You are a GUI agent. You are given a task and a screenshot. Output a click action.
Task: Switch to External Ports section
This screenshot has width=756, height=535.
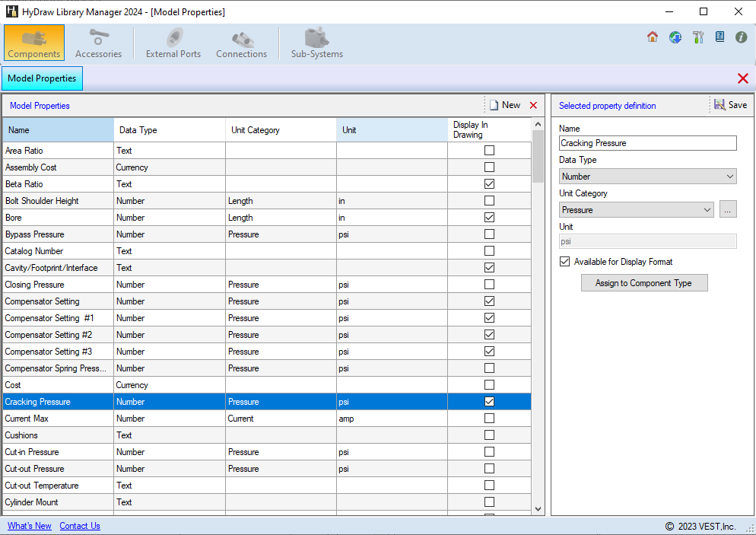(173, 43)
